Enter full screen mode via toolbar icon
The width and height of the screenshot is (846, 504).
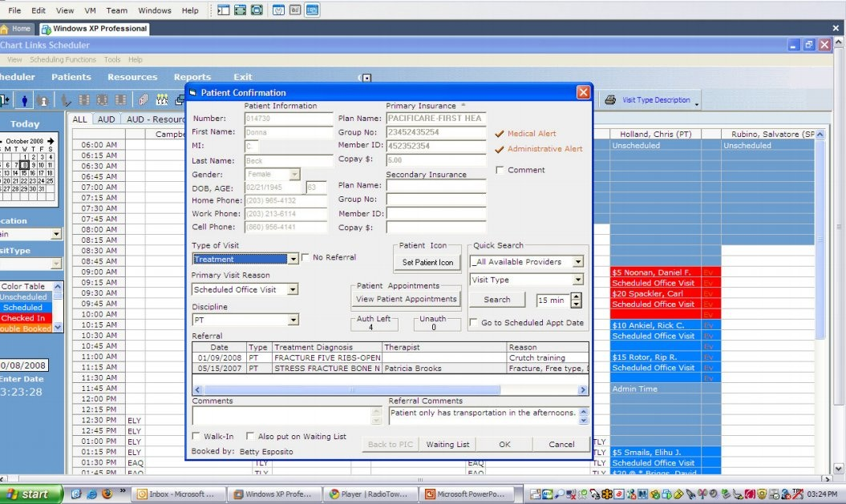[257, 10]
